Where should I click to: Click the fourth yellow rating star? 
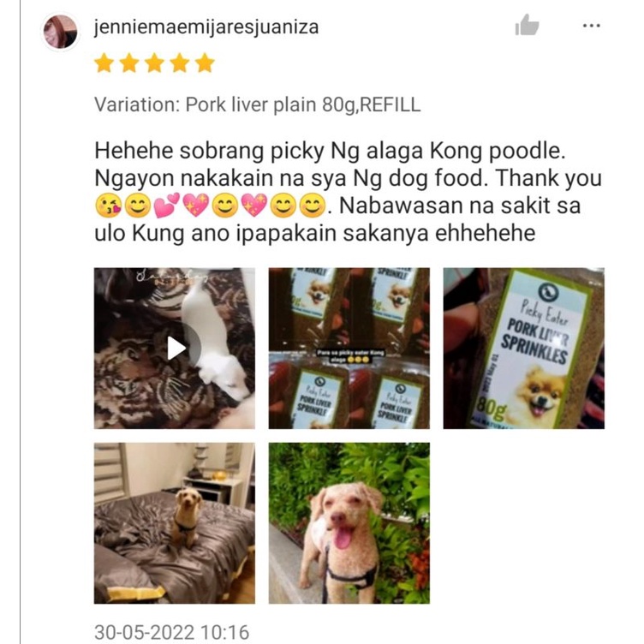click(x=180, y=63)
